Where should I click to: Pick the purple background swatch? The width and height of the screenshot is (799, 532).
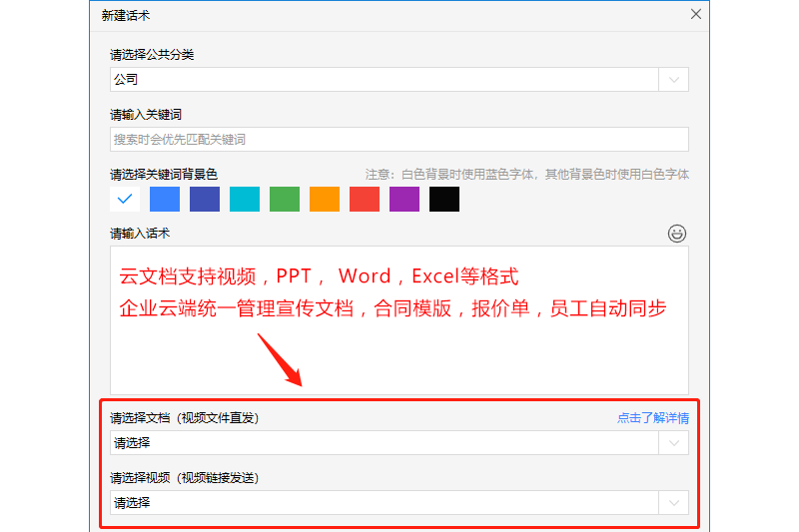pos(404,199)
